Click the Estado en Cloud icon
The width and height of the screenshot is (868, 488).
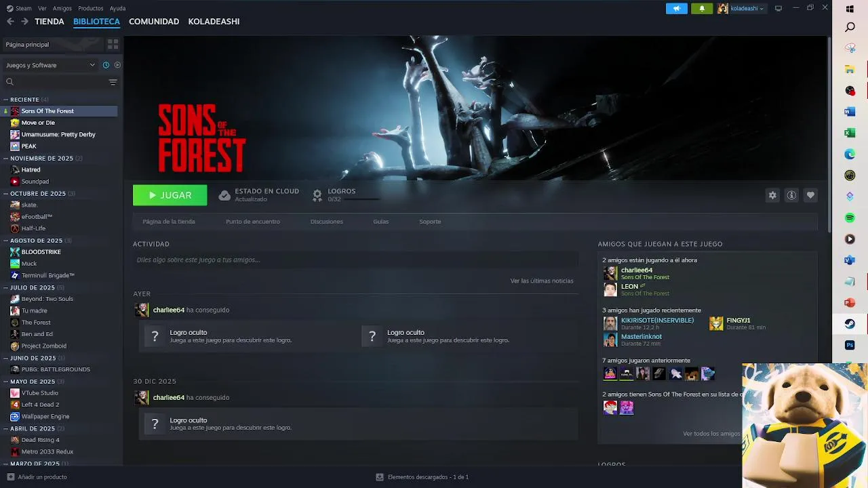(224, 195)
